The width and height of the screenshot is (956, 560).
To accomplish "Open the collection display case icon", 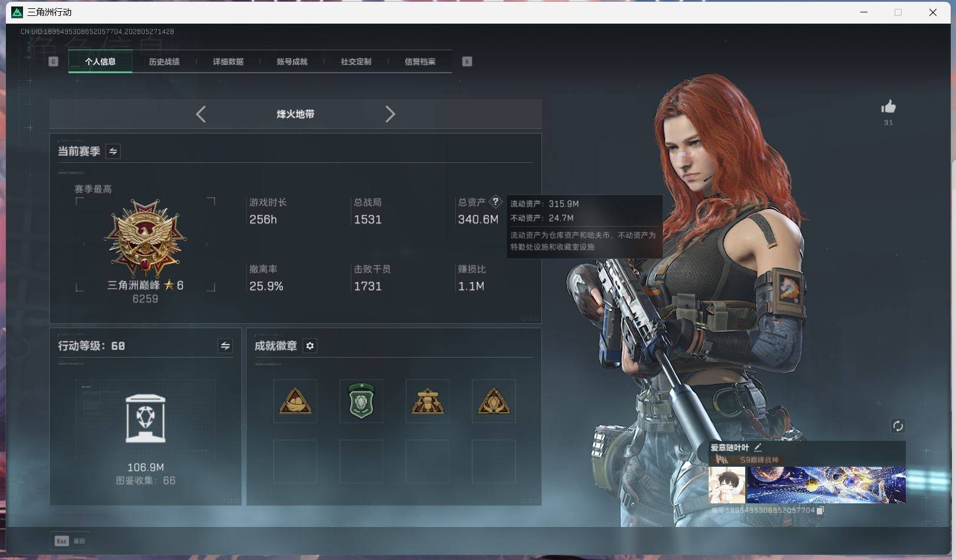I will pos(146,418).
